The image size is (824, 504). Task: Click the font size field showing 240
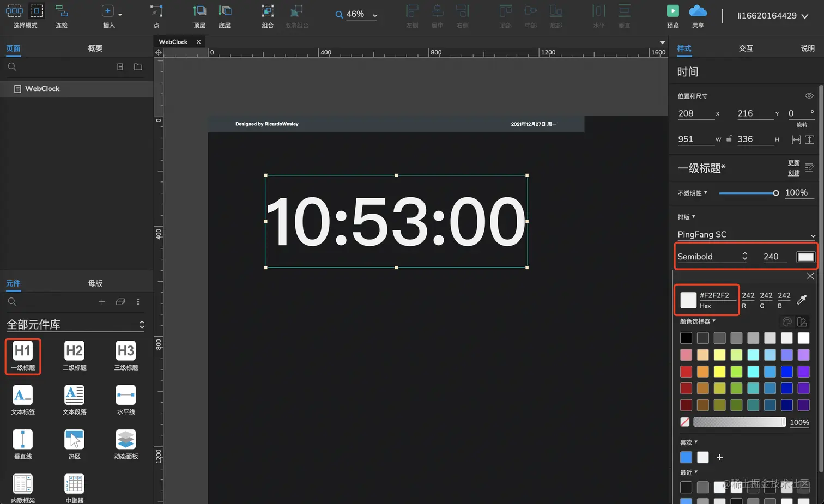tap(774, 257)
